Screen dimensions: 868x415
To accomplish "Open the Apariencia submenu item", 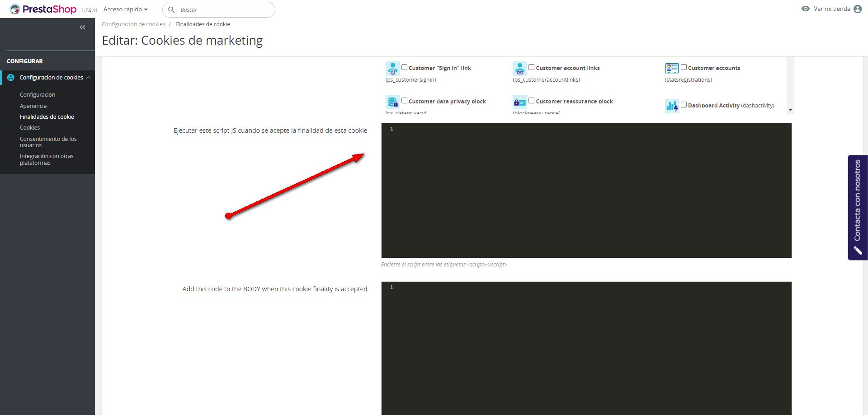I will point(33,106).
